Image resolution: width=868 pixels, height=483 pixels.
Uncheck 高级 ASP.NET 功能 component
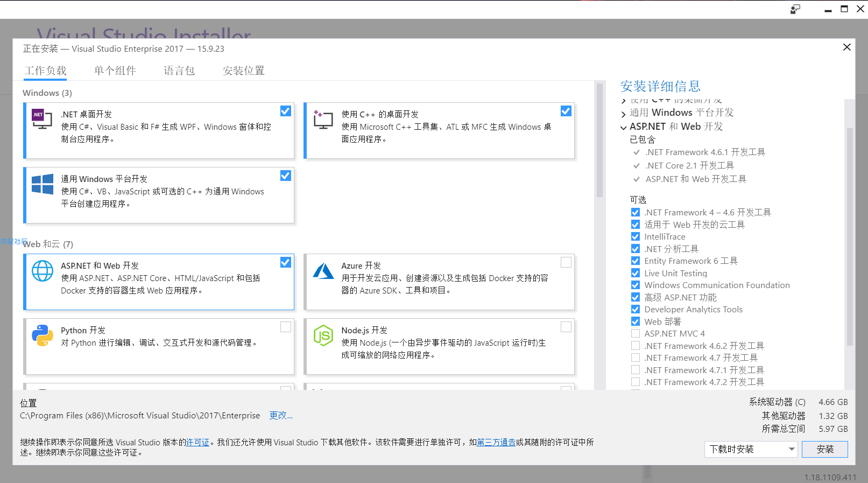636,297
